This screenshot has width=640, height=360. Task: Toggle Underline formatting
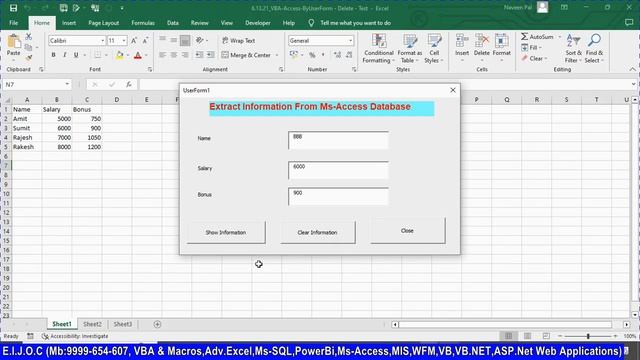click(76, 55)
